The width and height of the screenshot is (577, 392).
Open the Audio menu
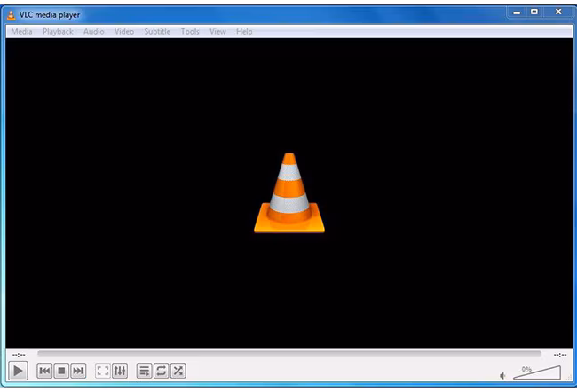[93, 32]
